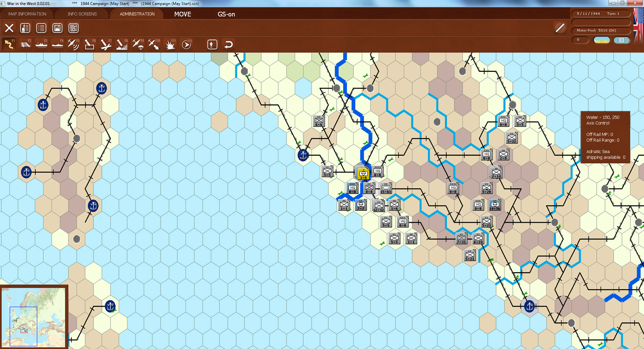The width and height of the screenshot is (644, 349).
Task: Click the F12 end turn icon
Action: pos(186,44)
